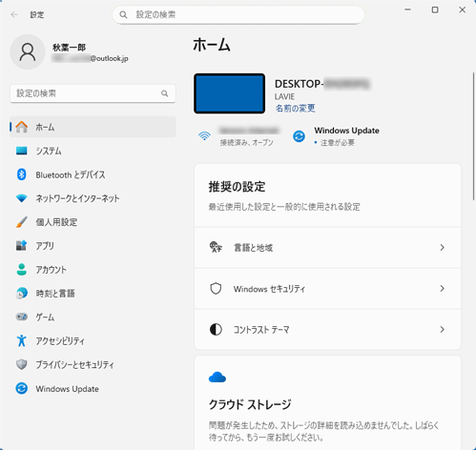This screenshot has height=450, width=476.
Task: Click the 言語と地域 language icon
Action: tap(216, 247)
